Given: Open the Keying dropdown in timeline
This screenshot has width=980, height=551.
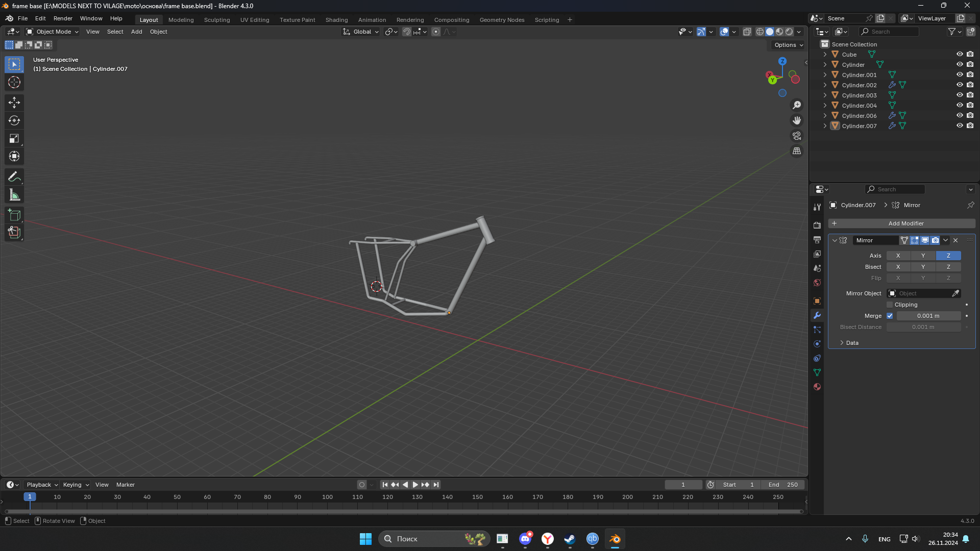Looking at the screenshot, I should coord(76,485).
